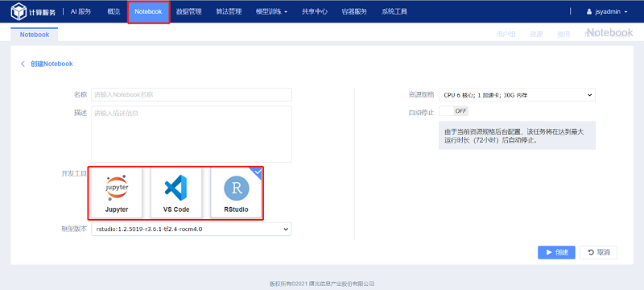Open the faded 资源 link
Viewport: 644px width, 290px height.
(536, 35)
